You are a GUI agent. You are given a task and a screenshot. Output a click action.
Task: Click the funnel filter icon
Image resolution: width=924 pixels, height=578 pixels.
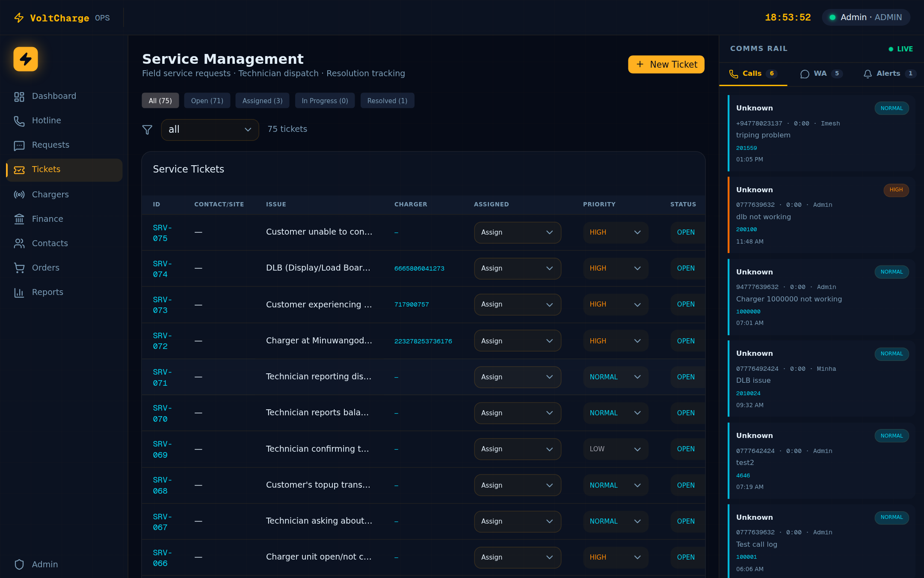tap(147, 130)
